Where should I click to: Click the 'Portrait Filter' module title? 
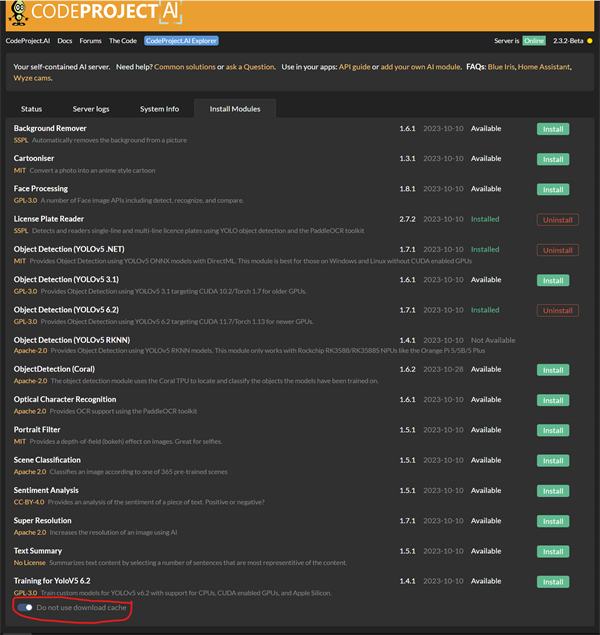[37, 430]
